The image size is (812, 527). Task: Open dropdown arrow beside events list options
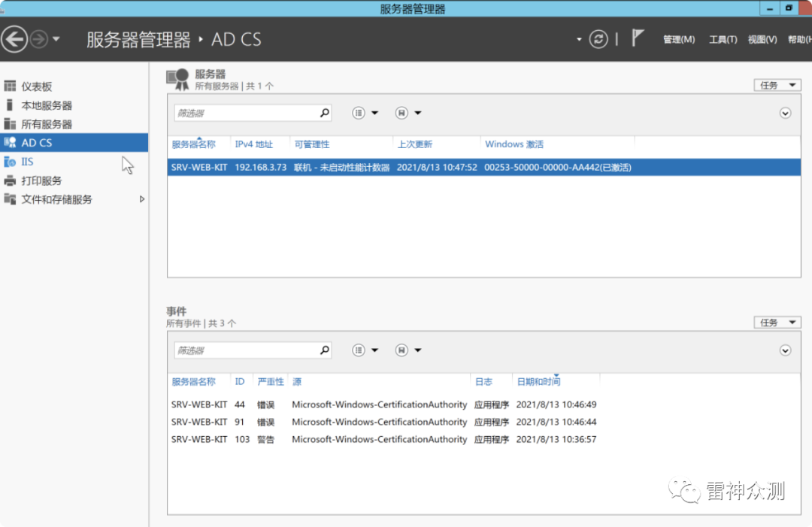(375, 350)
